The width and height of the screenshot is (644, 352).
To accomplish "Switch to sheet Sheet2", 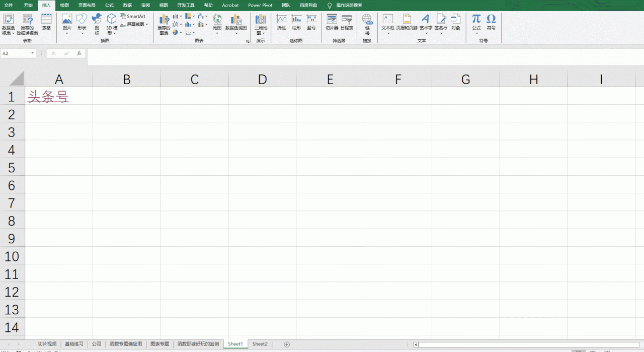I will point(260,344).
